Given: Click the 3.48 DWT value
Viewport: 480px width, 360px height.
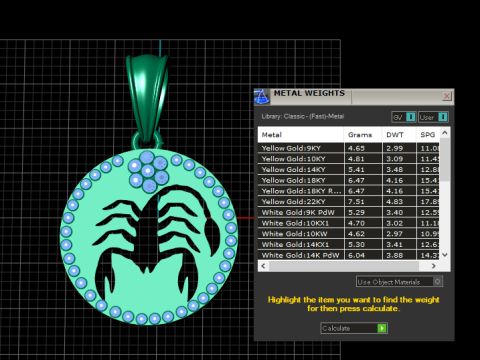Looking at the screenshot, I should [x=395, y=169].
